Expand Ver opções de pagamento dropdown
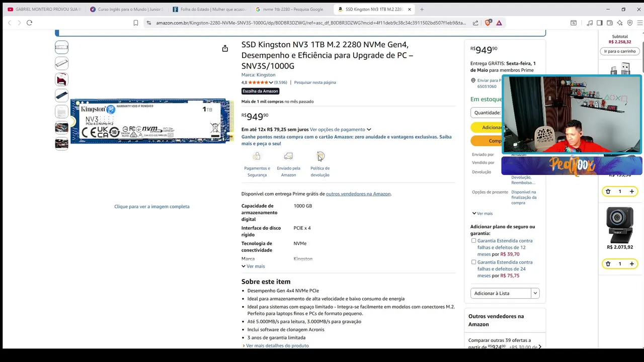Image resolution: width=644 pixels, height=362 pixels. 341,129
